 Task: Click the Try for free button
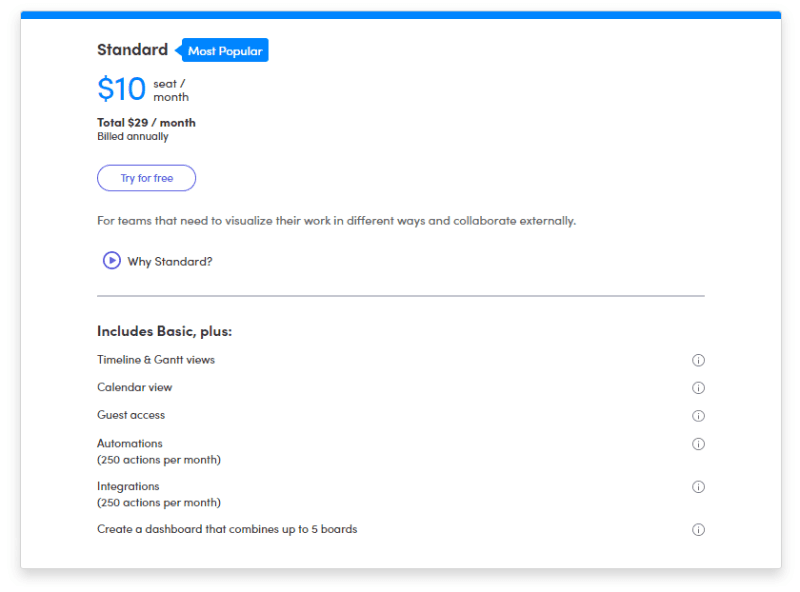point(146,178)
